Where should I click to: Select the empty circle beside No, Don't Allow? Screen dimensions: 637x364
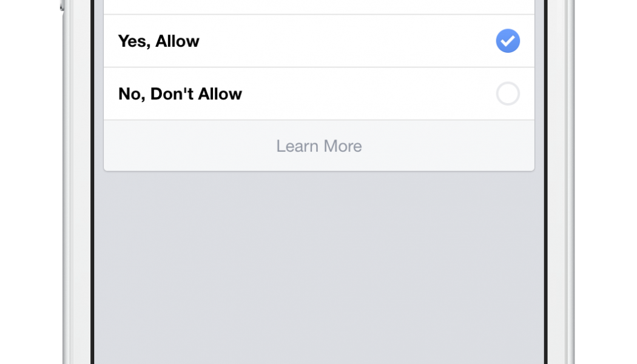(508, 93)
